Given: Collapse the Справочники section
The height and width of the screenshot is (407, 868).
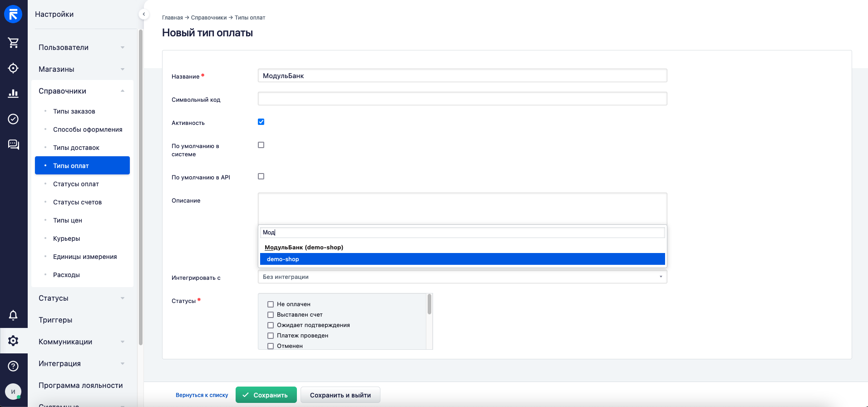Looking at the screenshot, I should click(x=82, y=91).
